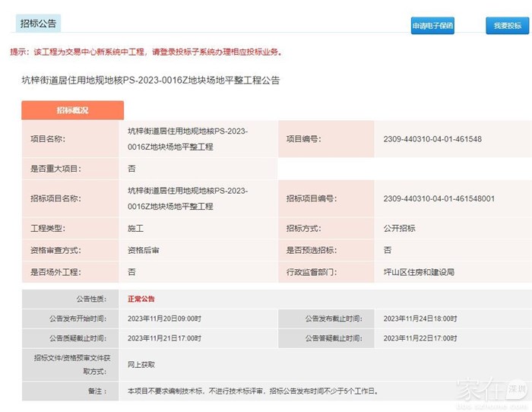Image resolution: width=532 pixels, height=412 pixels.
Task: Click the tender project number 2309-440310-04-01-461548001
Action: pyautogui.click(x=439, y=198)
